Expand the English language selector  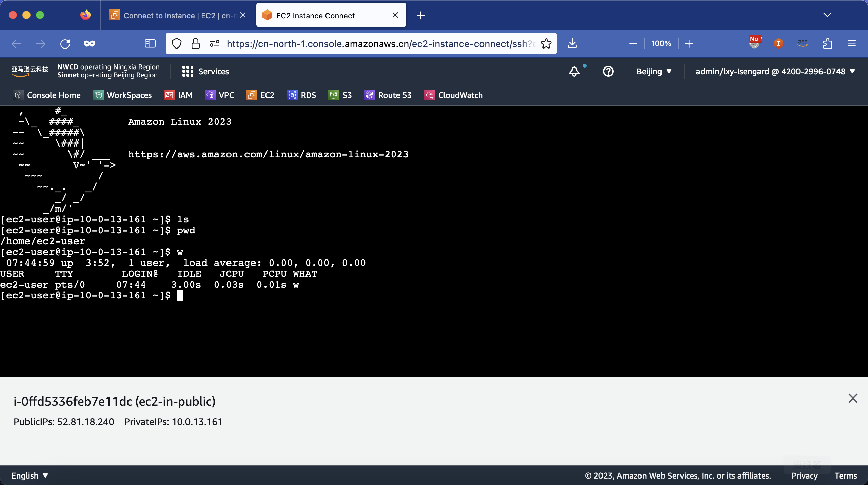30,476
